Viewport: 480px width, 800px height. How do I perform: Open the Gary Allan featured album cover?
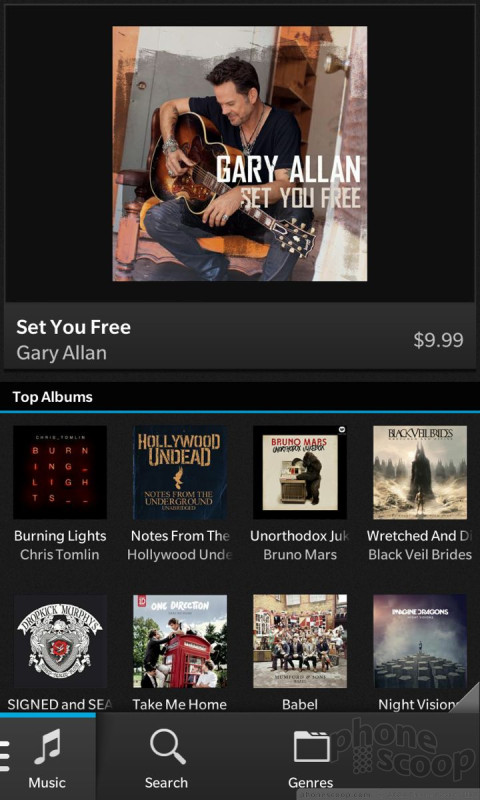click(240, 154)
